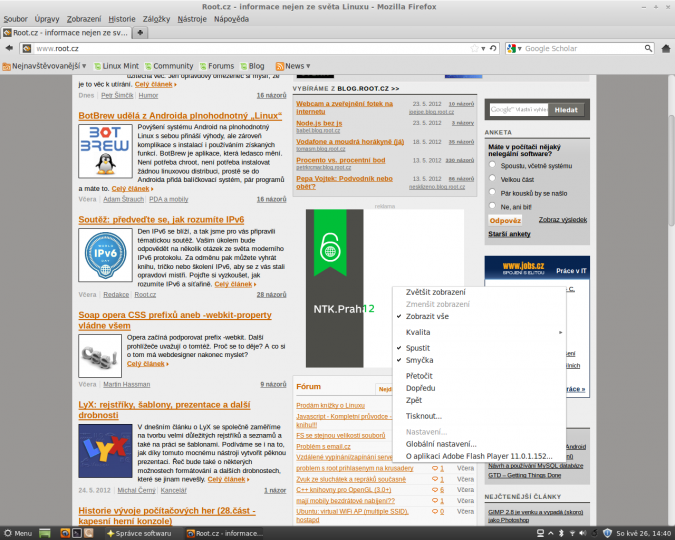This screenshot has height=540, width=675.
Task: Open the home page with the house icon
Action: click(x=666, y=49)
